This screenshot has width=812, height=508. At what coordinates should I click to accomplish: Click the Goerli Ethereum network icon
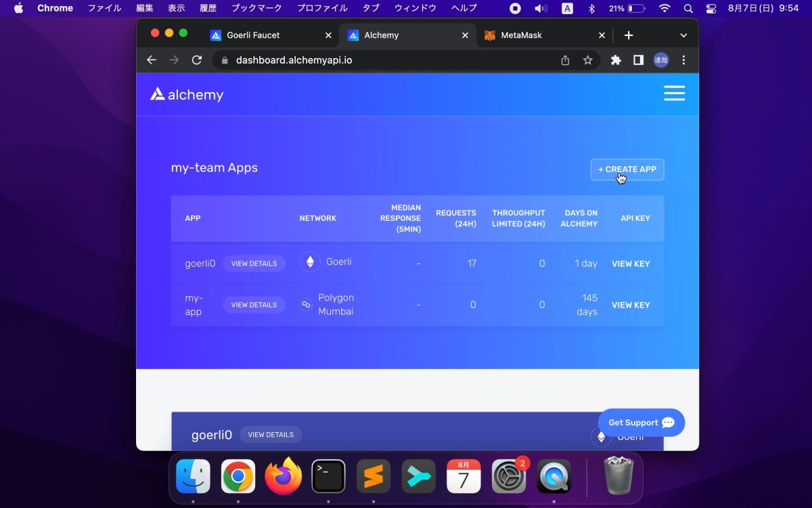pos(310,262)
